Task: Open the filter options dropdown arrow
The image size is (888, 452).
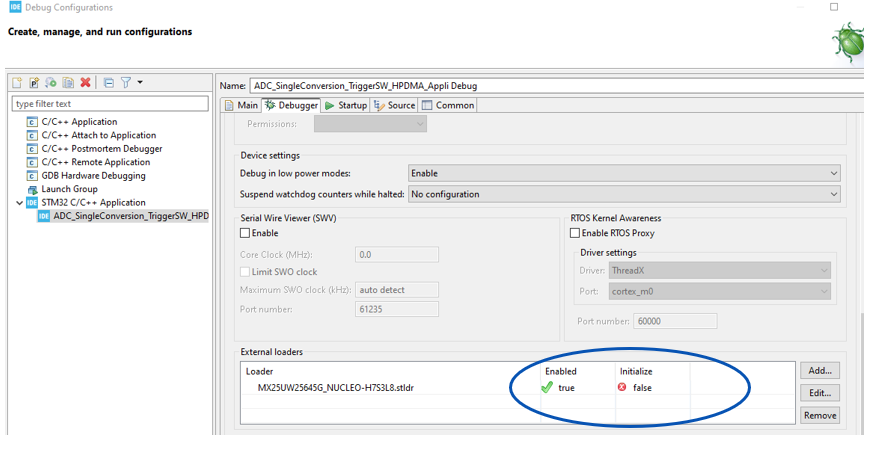Action: click(x=140, y=82)
